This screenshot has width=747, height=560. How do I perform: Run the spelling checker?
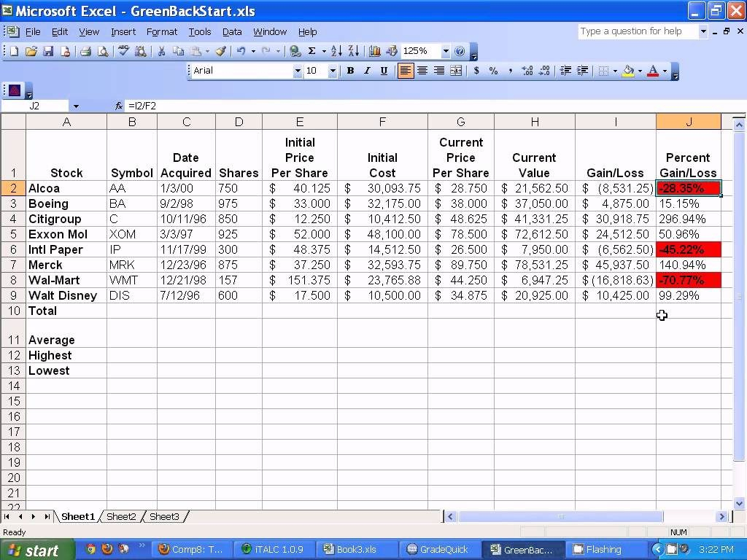(123, 51)
